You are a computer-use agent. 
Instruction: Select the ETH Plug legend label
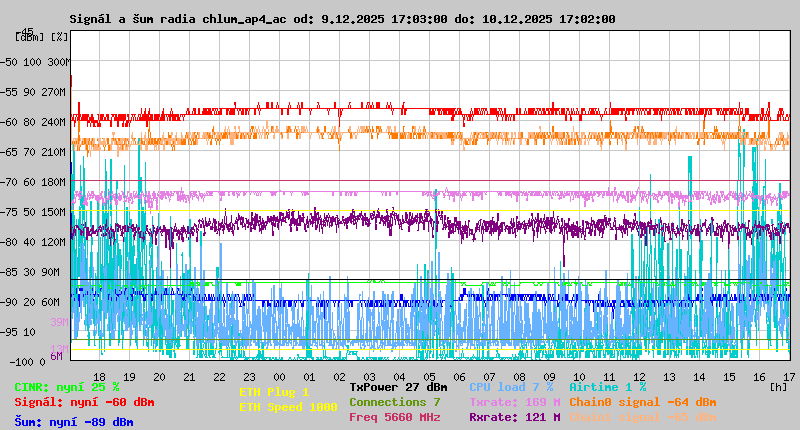point(274,393)
